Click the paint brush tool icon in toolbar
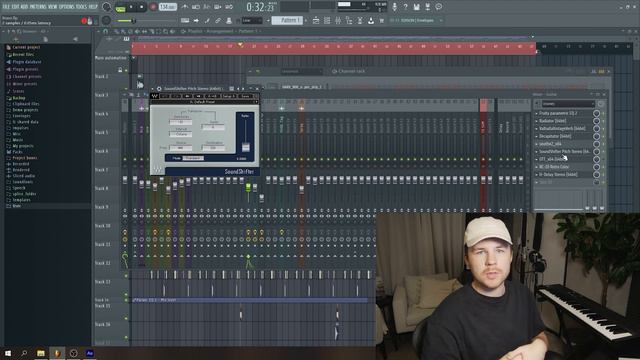This screenshot has height=360, width=640. click(x=207, y=20)
